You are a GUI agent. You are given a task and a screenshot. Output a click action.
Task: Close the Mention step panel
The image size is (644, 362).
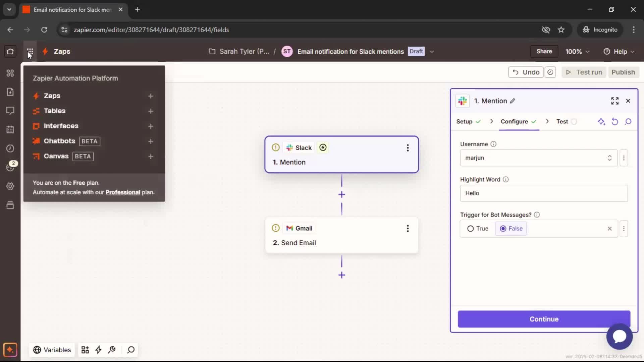pos(628,101)
